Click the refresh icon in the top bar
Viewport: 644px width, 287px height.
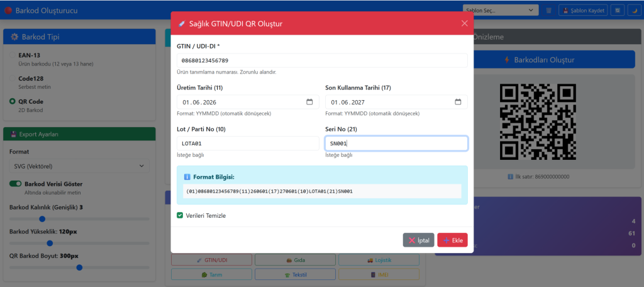[x=618, y=11]
